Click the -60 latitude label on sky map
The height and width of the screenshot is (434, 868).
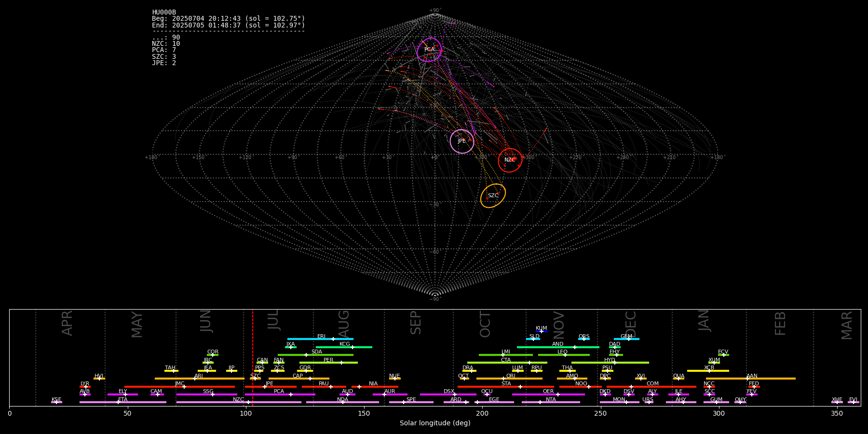coord(435,252)
